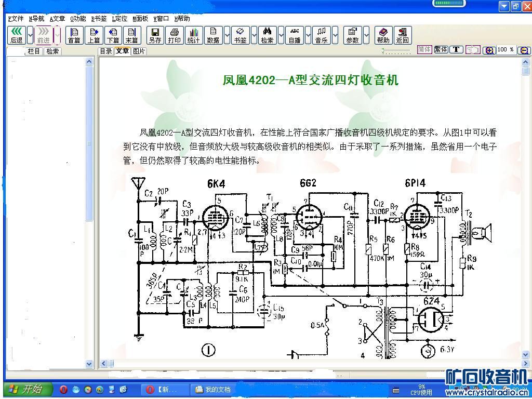Open 参数 settings
This screenshot has width=532, height=399.
[x=353, y=35]
